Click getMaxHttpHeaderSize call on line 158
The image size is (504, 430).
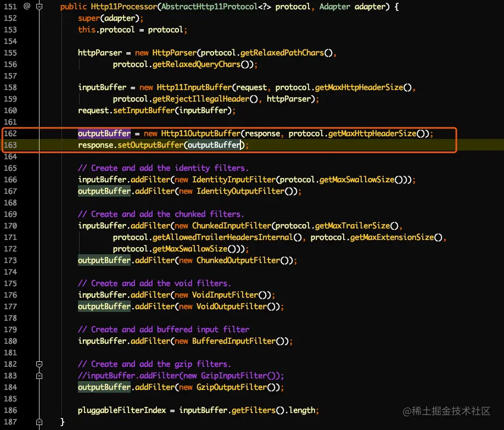[x=359, y=87]
